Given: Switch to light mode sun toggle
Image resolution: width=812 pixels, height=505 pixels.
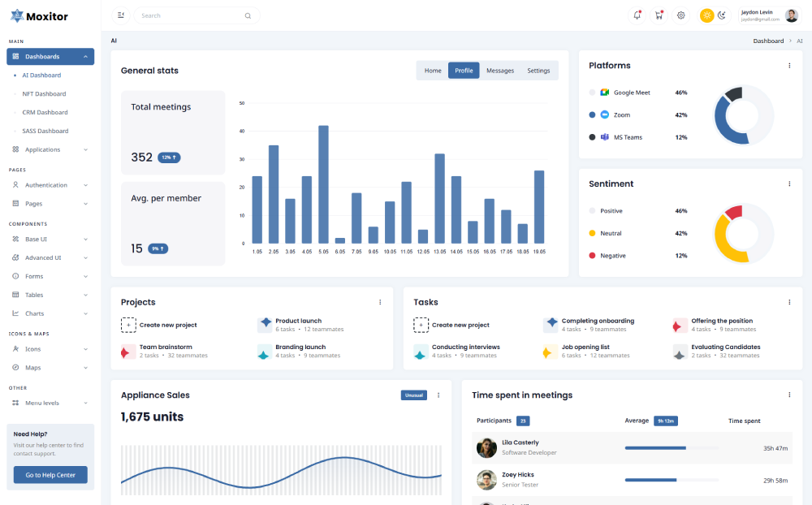Looking at the screenshot, I should [x=706, y=15].
